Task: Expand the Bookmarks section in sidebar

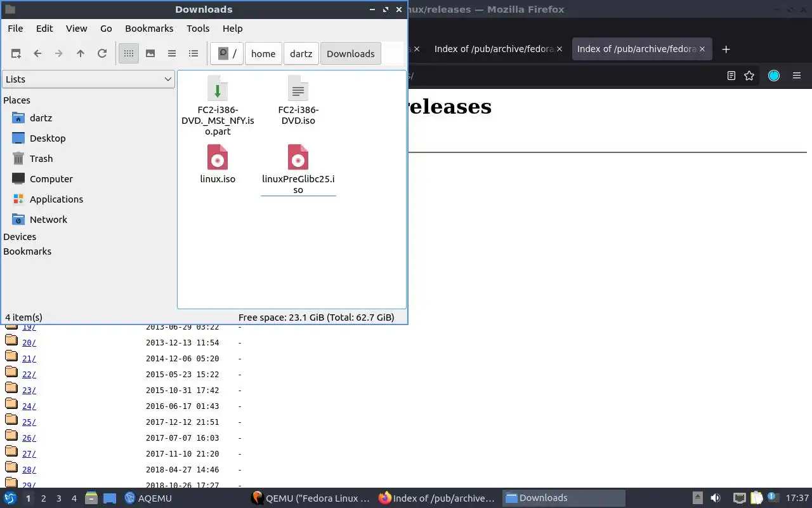Action: (27, 251)
